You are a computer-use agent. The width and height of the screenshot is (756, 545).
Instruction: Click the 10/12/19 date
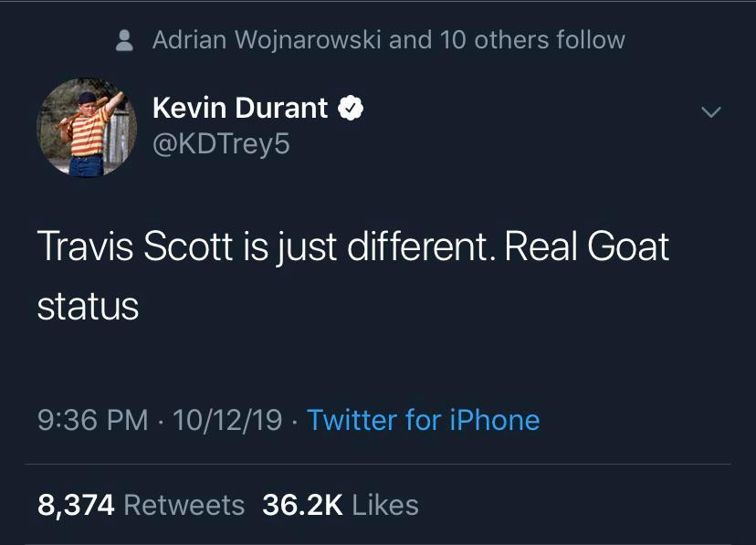[x=226, y=420]
